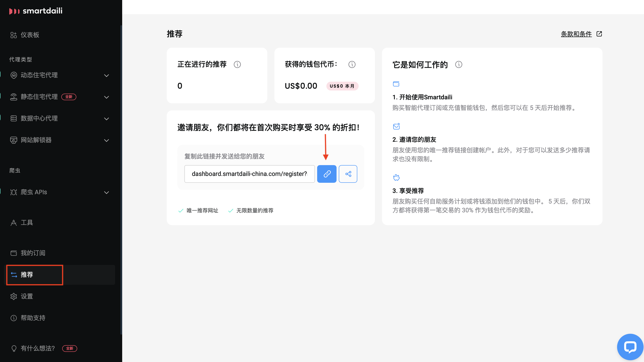
Task: Open the live chat bubble
Action: click(x=630, y=347)
